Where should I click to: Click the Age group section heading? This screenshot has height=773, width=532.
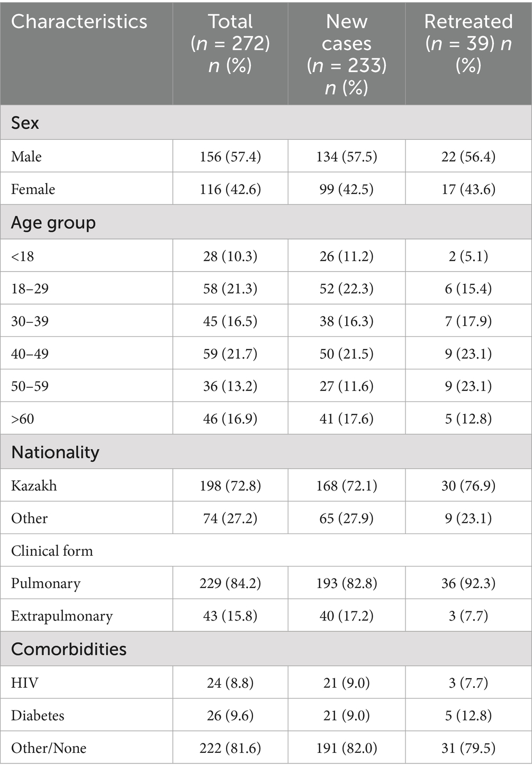click(x=53, y=223)
